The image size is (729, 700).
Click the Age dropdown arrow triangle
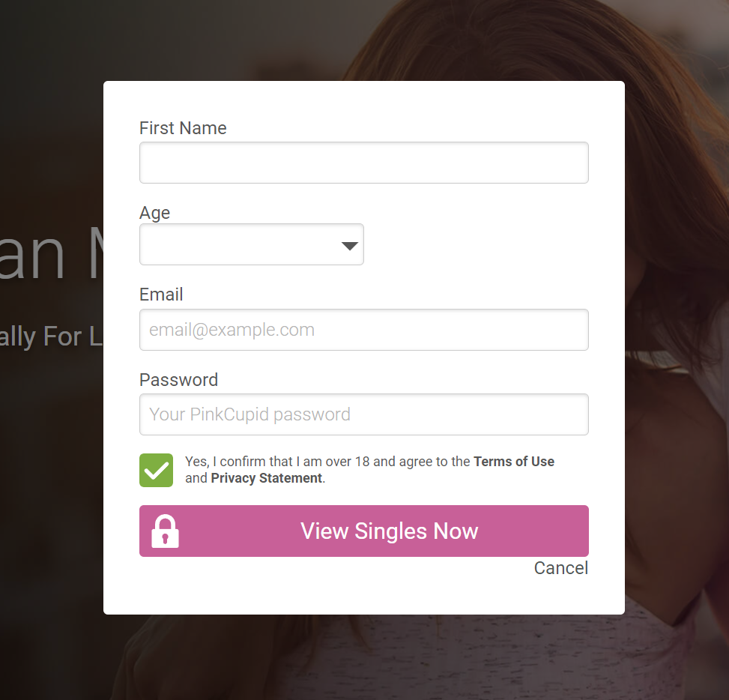350,246
